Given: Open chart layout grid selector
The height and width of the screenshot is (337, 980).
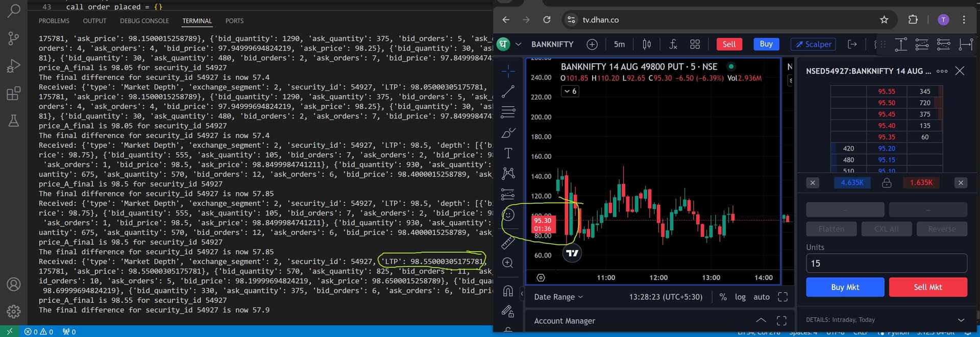Looking at the screenshot, I should [695, 44].
